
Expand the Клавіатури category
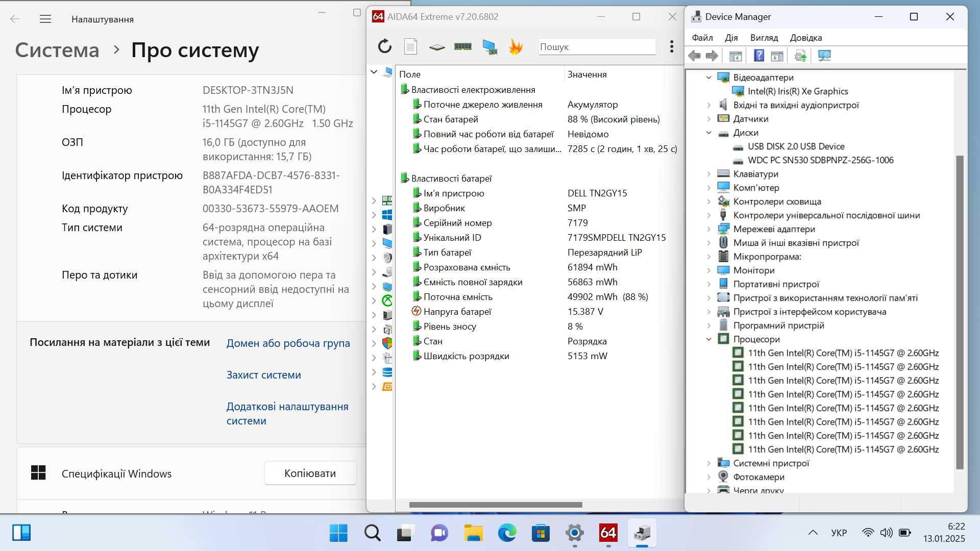click(x=708, y=174)
